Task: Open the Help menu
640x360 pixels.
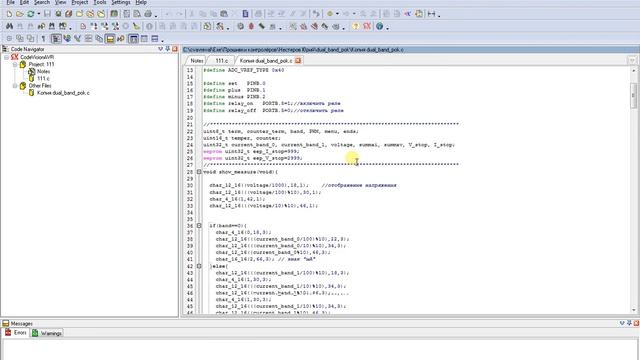Action: pyautogui.click(x=141, y=2)
